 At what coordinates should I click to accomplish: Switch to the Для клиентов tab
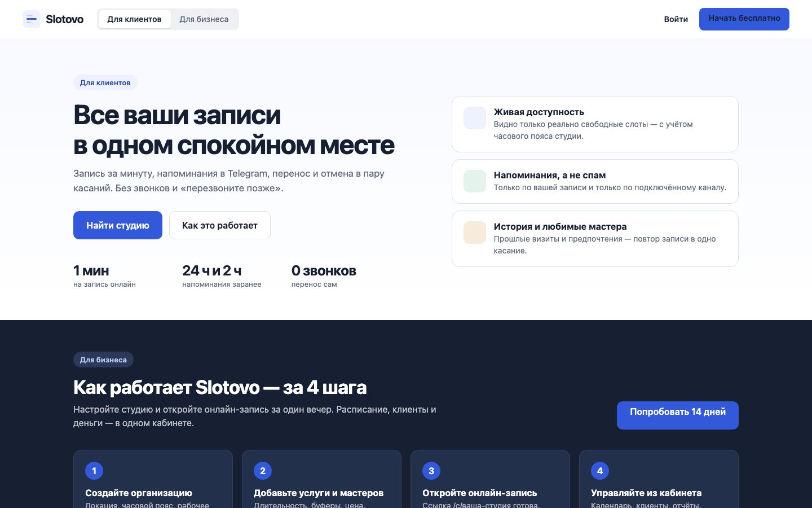[x=134, y=19]
